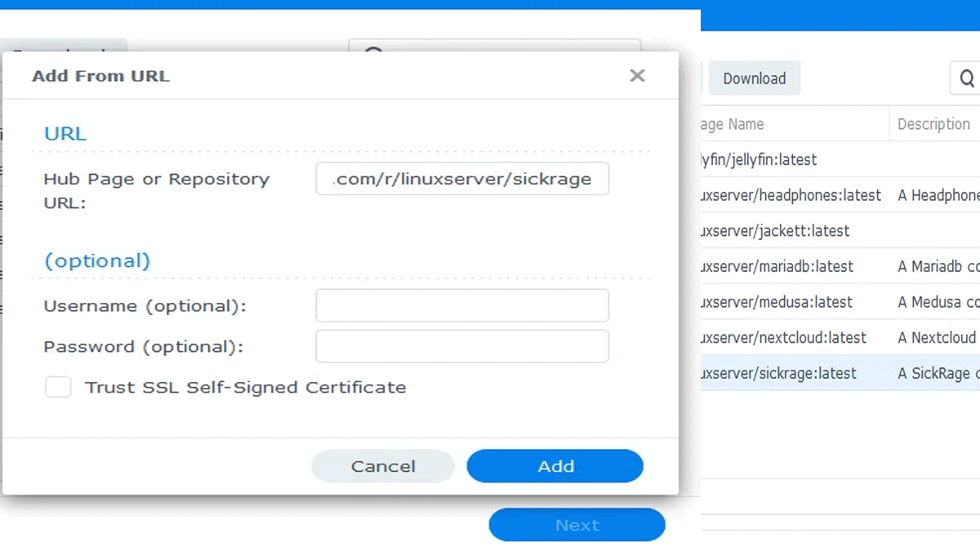Click the Description column header

(x=933, y=124)
